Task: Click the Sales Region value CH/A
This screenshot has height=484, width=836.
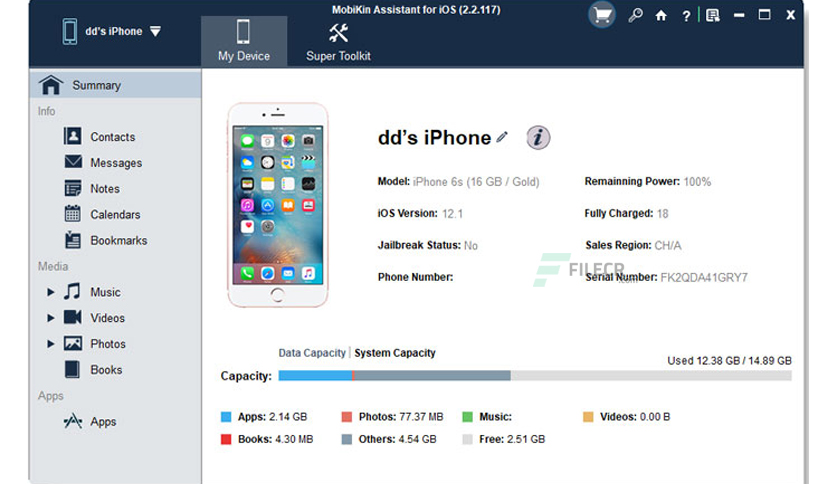Action: click(x=668, y=245)
